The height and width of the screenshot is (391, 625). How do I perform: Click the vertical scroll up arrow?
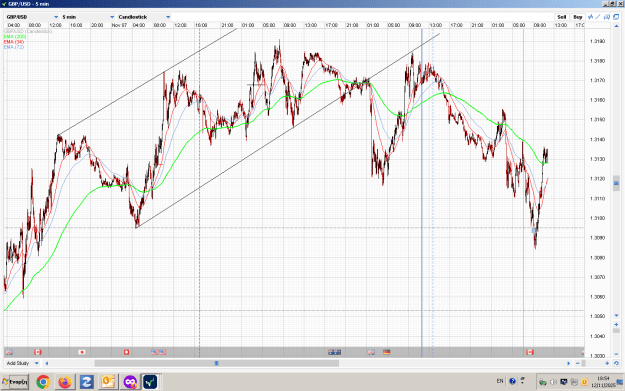[616, 26]
